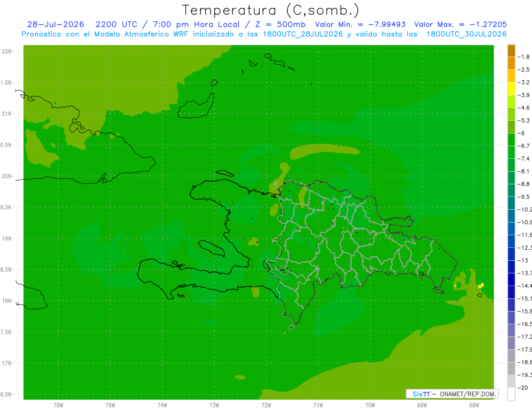Click the top brown-orange legend swatch above -1.8
Image resolution: width=532 pixels, height=411 pixels.
pyautogui.click(x=511, y=51)
